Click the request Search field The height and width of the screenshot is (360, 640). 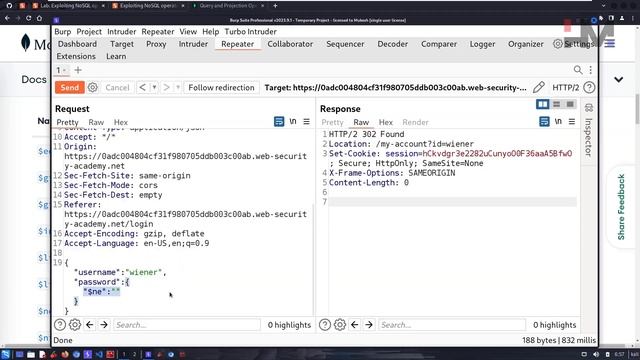point(187,325)
